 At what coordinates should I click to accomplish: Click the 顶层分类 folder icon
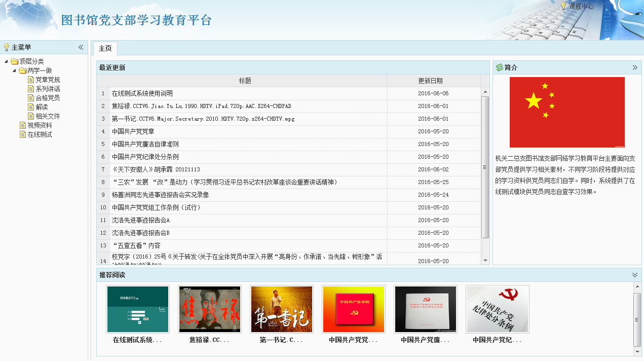(x=15, y=62)
